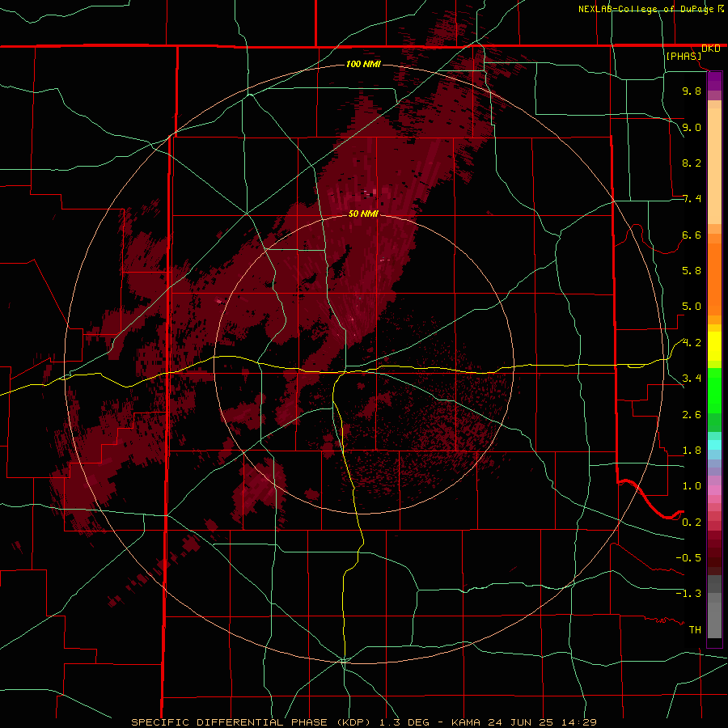728x728 pixels.
Task: Click the NEXLAB-College of DuPage credit text
Action: pyautogui.click(x=645, y=9)
